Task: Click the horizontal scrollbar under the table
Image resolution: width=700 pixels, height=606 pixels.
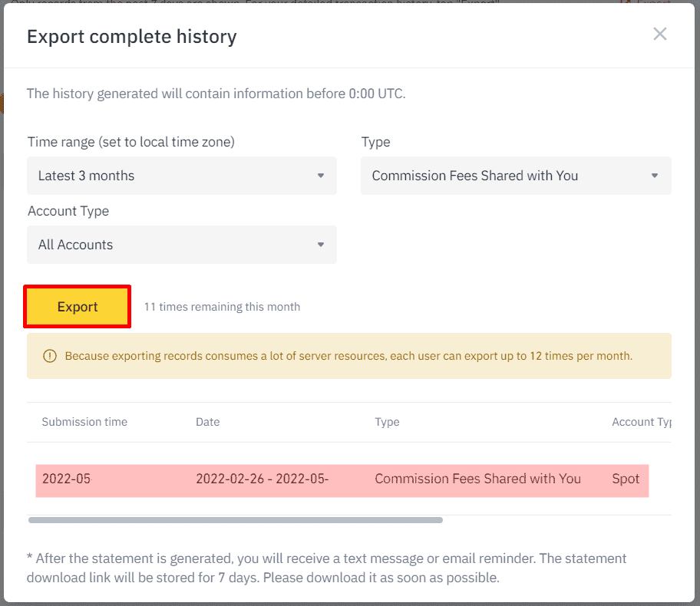Action: tap(235, 520)
